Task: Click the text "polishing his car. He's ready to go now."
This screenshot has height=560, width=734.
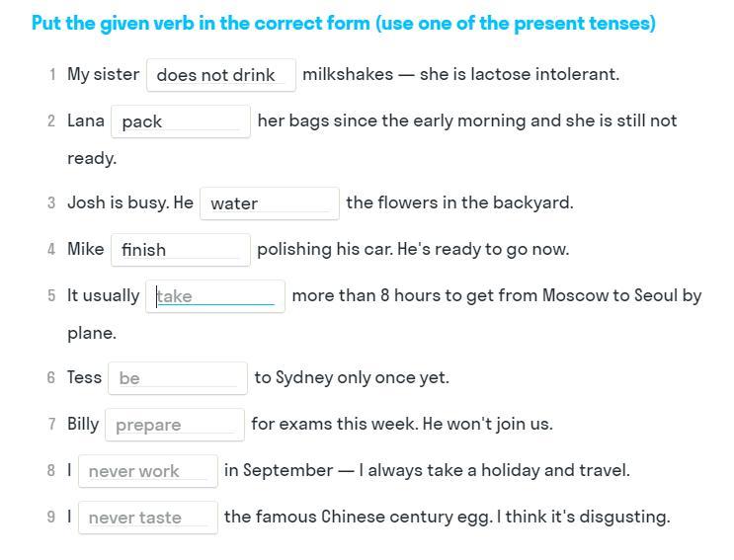Action: point(412,249)
